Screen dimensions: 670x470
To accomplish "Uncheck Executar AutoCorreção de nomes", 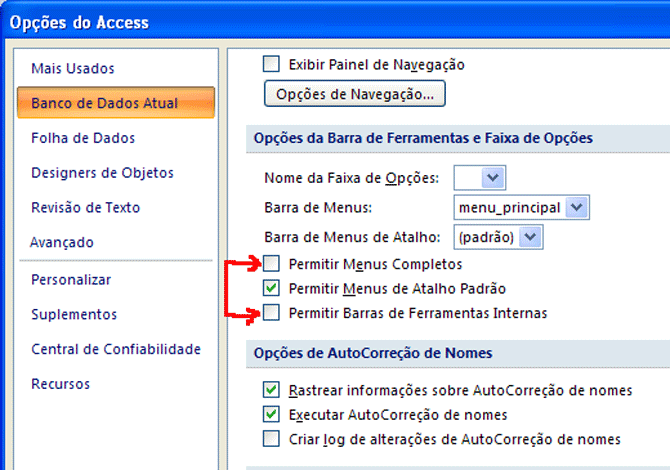I will (271, 414).
